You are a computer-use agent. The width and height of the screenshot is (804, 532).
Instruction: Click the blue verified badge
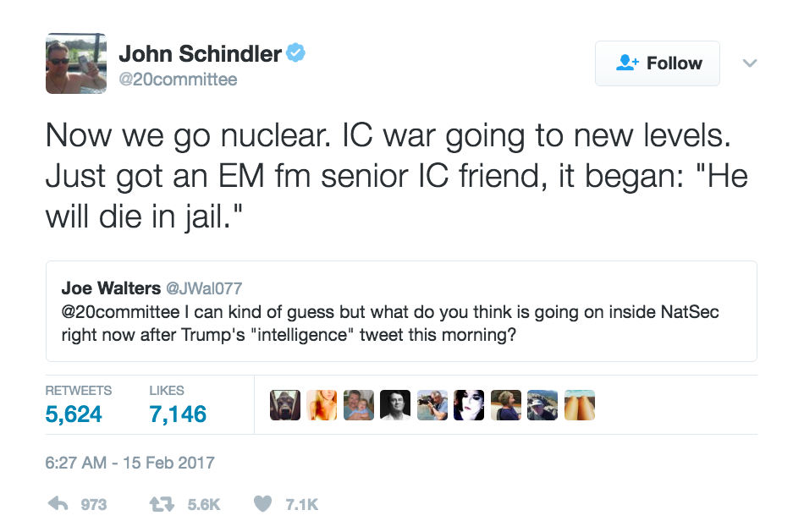click(x=295, y=54)
